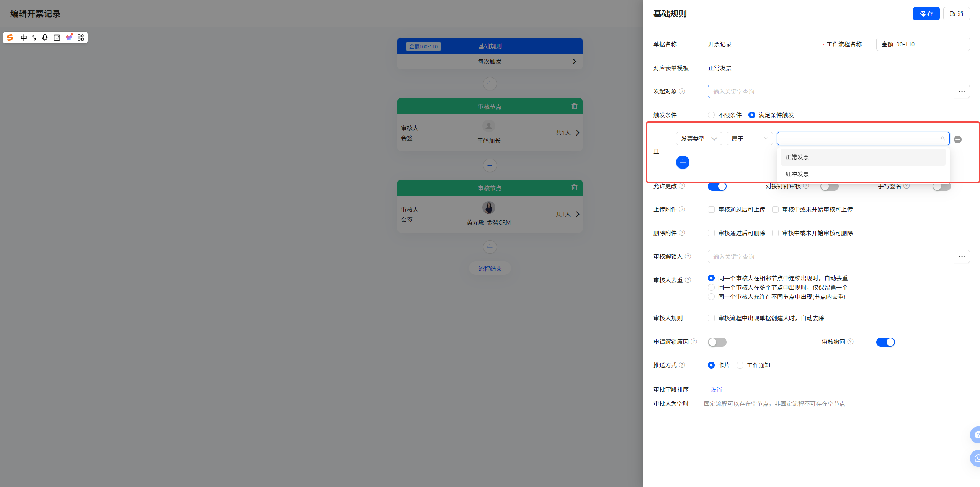Viewport: 980px width, 487px height.
Task: Check 审核通过后可上传 checkbox
Action: (711, 209)
